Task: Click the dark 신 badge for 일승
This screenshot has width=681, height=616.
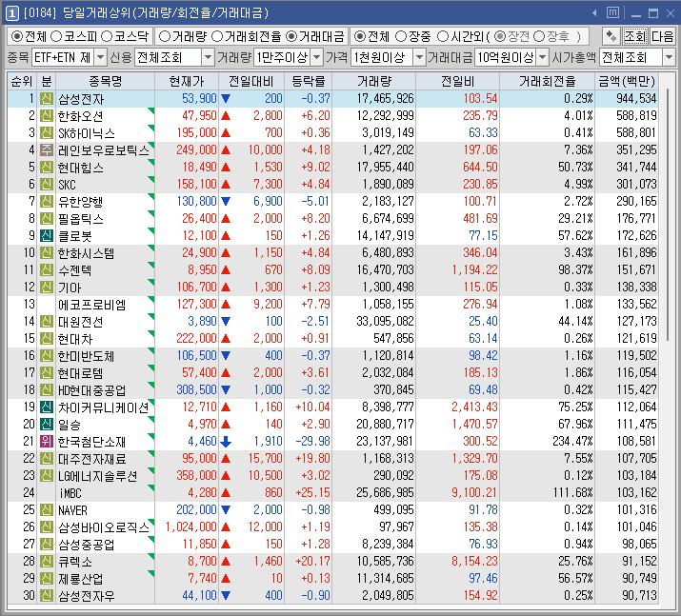Action: point(47,424)
